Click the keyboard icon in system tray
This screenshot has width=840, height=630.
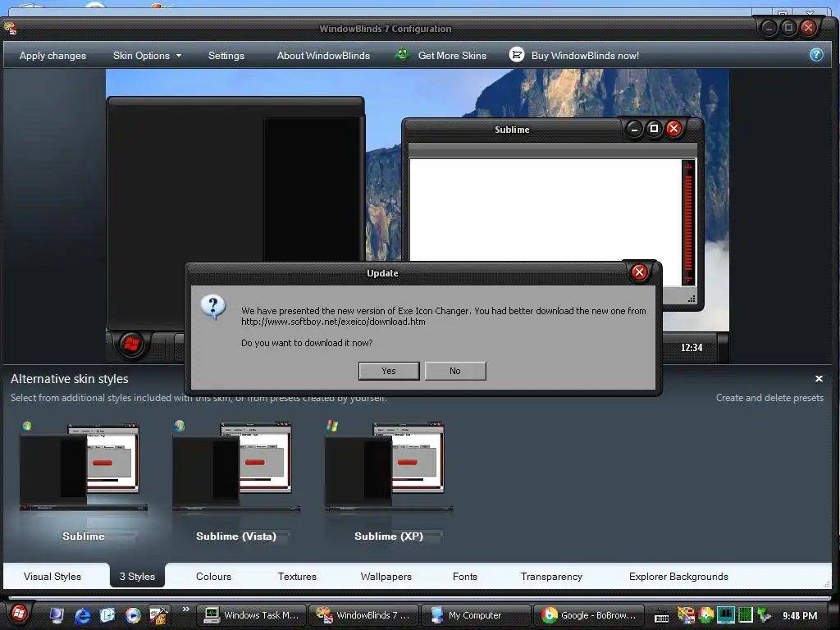[662, 616]
